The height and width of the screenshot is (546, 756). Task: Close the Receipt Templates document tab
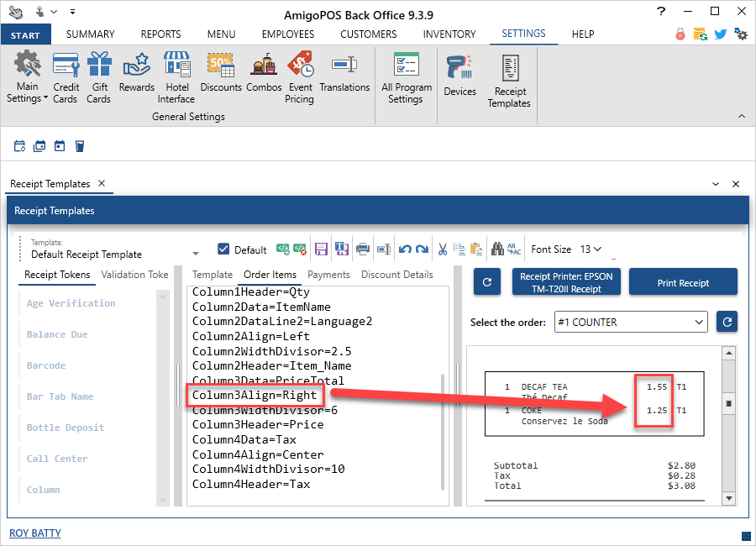[x=101, y=184]
